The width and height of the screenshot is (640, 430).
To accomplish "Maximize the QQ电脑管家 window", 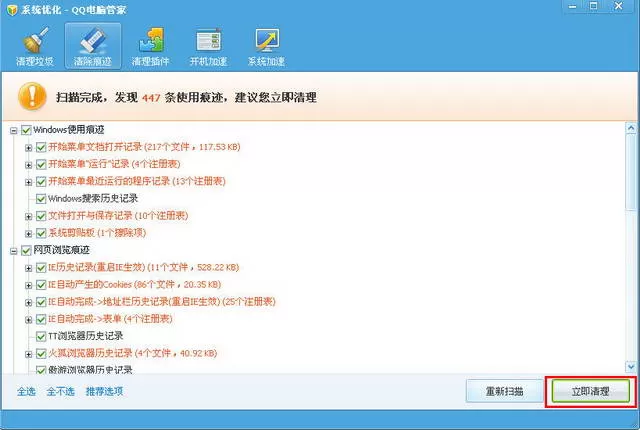I will [594, 7].
